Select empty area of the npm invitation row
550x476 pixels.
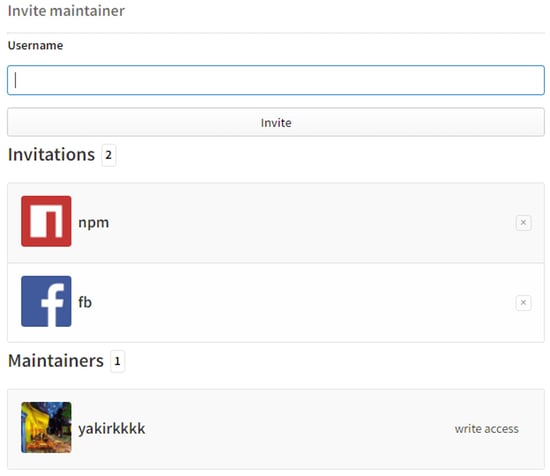coord(309,222)
